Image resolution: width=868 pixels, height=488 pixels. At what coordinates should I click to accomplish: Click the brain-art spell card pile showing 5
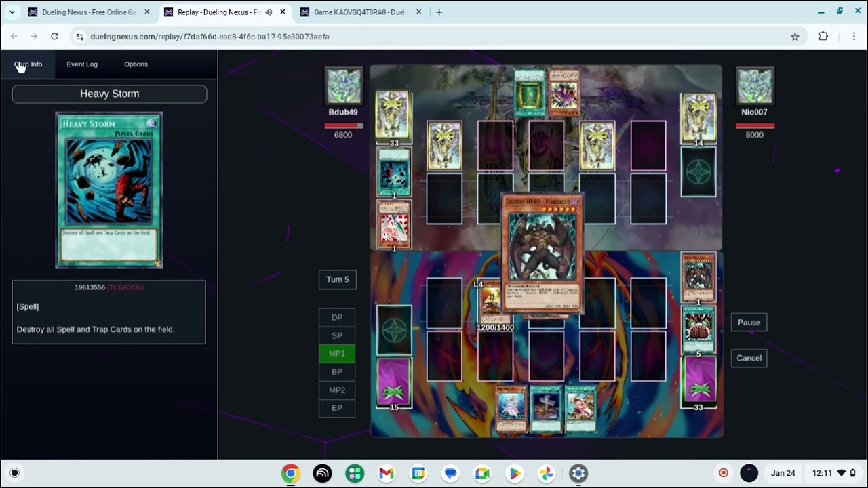698,331
